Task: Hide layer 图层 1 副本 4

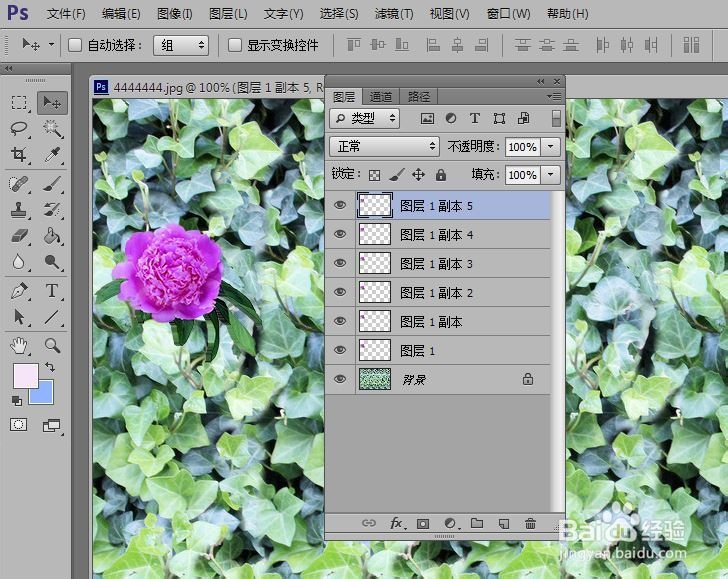Action: click(340, 234)
